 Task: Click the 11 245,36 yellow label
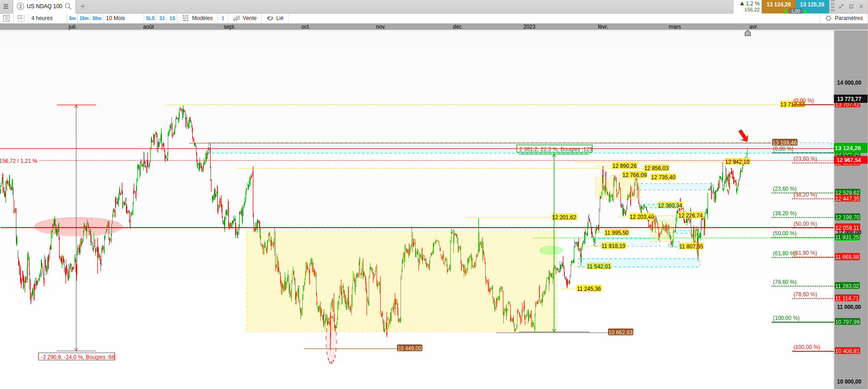pos(589,289)
